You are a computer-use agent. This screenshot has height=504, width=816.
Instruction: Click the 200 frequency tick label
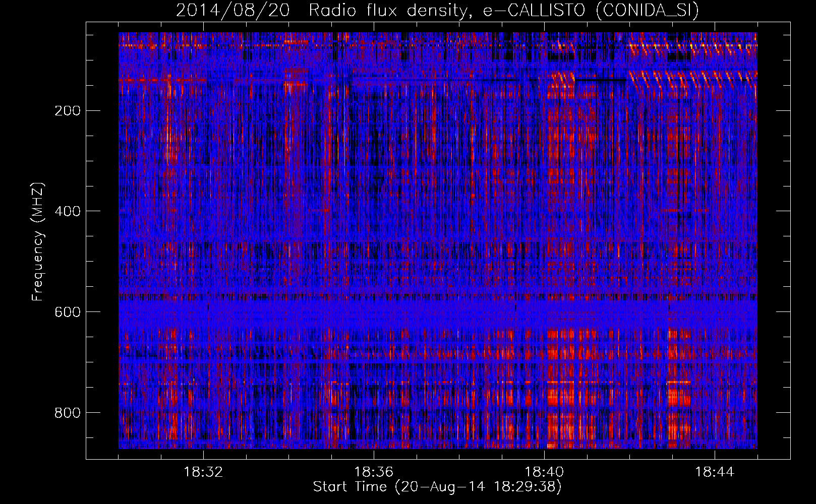point(68,111)
